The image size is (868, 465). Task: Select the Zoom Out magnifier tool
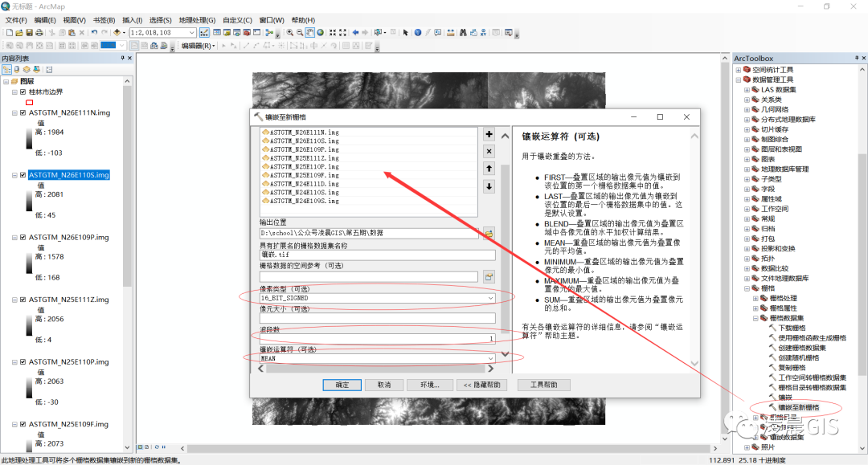click(300, 33)
